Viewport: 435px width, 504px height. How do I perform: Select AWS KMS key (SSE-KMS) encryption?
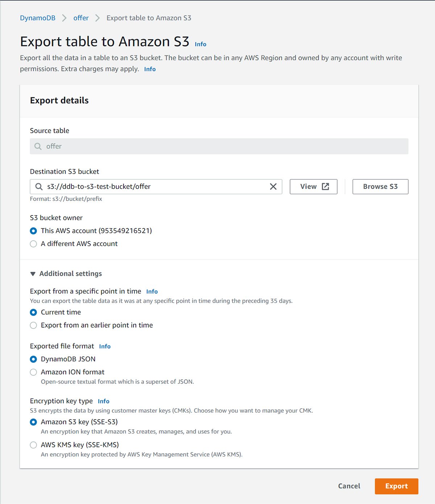tap(34, 445)
